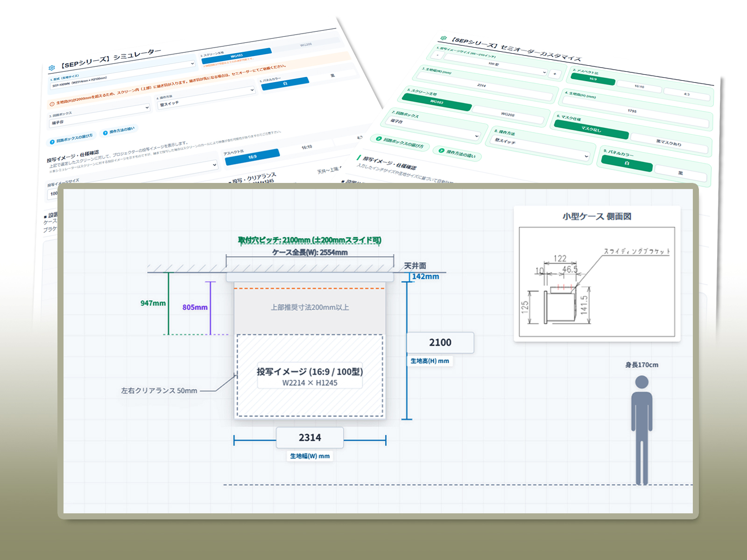Click the 2314 生地幅 input field in the diagram
Image resolution: width=747 pixels, height=560 pixels.
pyautogui.click(x=310, y=438)
